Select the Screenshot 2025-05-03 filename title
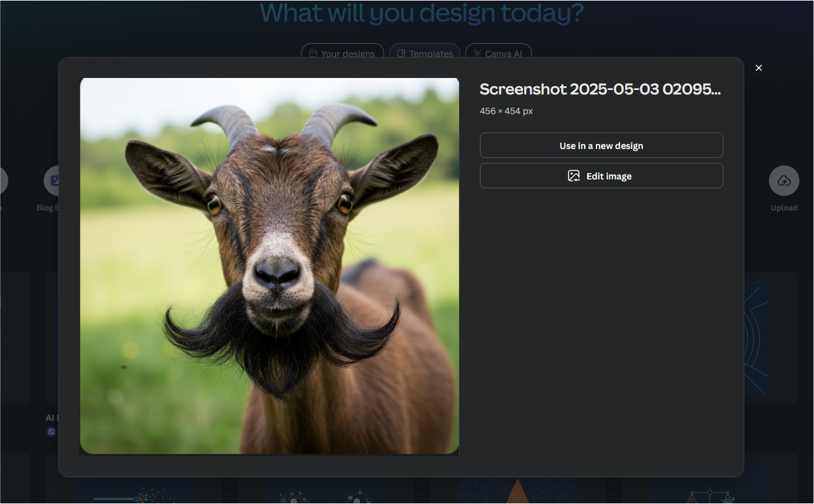 tap(600, 89)
